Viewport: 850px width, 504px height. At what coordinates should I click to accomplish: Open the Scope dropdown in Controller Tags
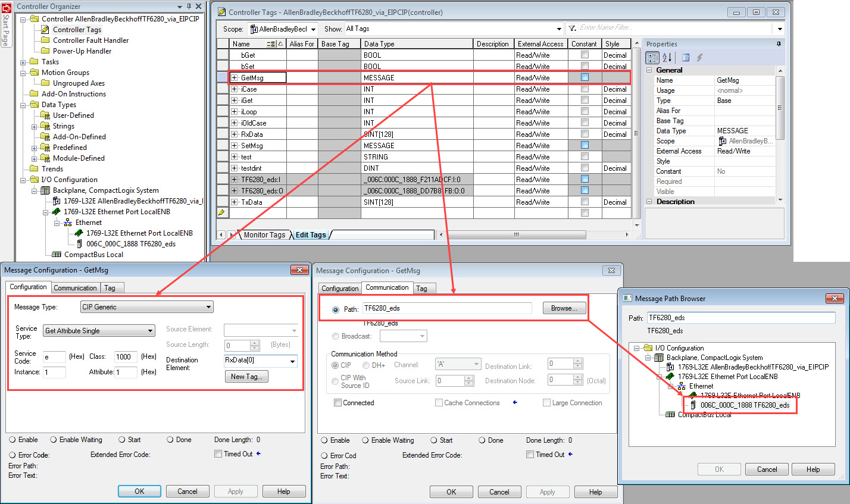(312, 29)
